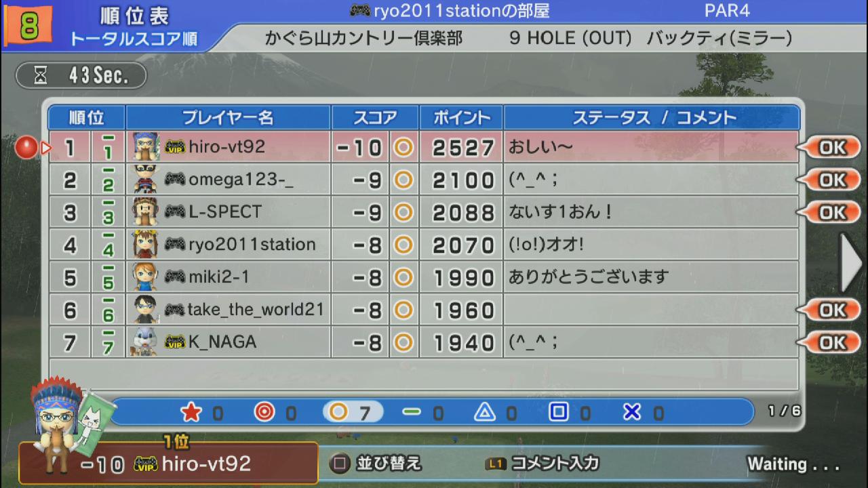Click the red double-circle score icon

tap(264, 412)
